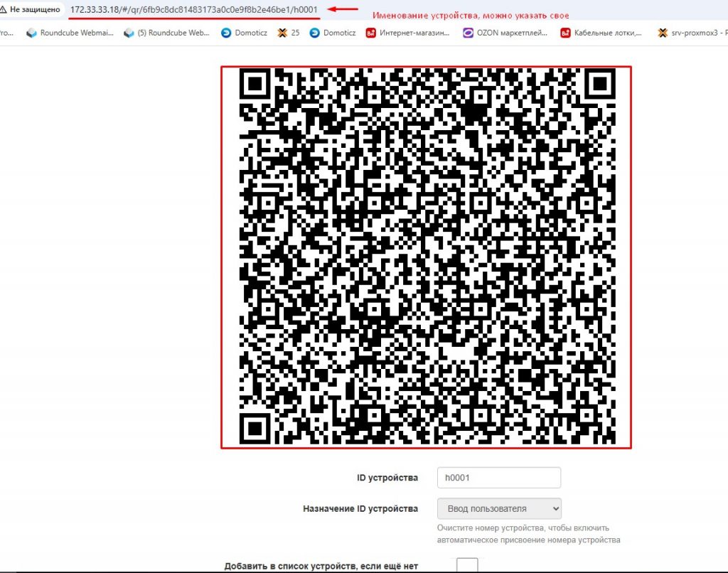Click the 'ID устройства' label
Viewport: 728px width, 573px height.
tap(387, 478)
